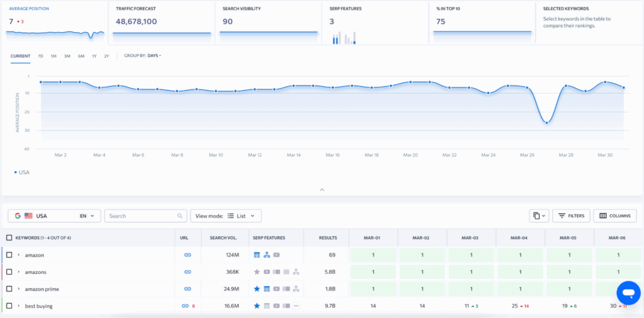Select the Average Position metric card
Screen dimensions: 644x318
(55, 22)
